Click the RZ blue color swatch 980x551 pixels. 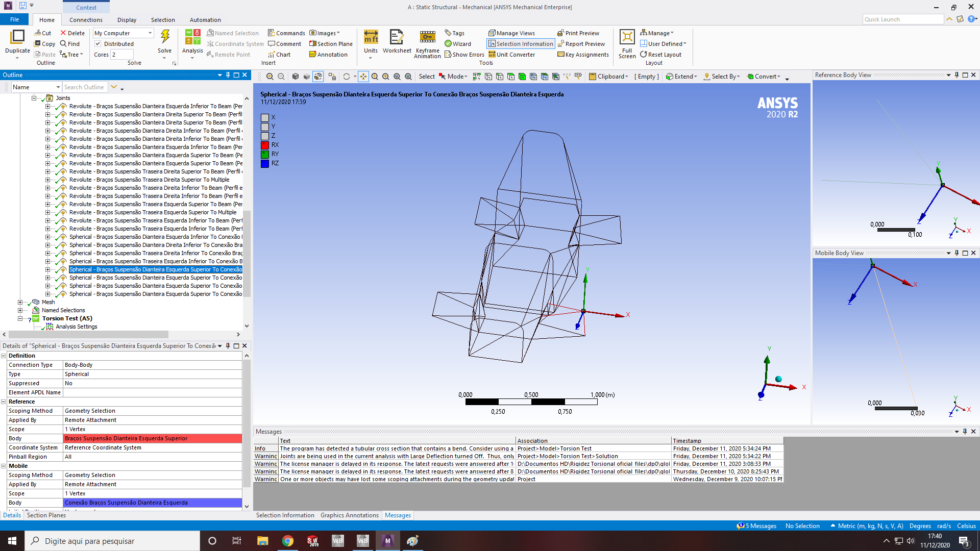(265, 163)
